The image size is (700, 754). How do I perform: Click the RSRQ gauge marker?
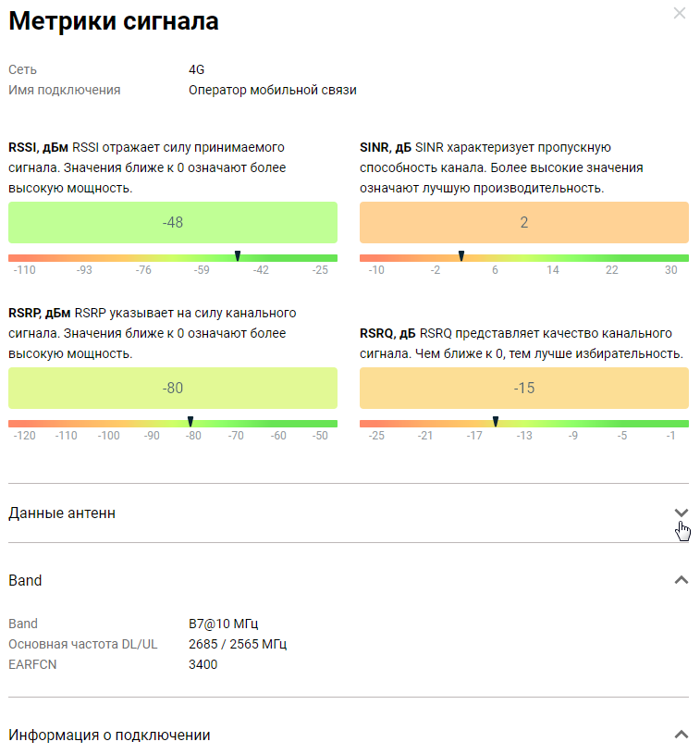tap(496, 421)
